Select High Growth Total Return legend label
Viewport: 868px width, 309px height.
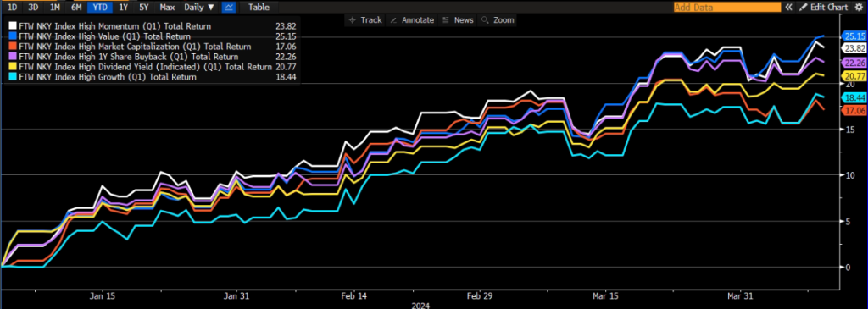[108, 77]
